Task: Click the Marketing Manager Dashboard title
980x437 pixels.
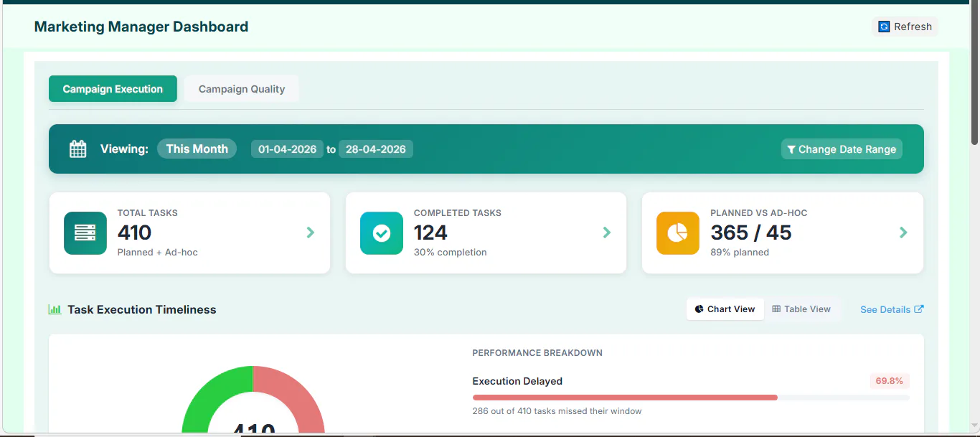Action: coord(141,27)
